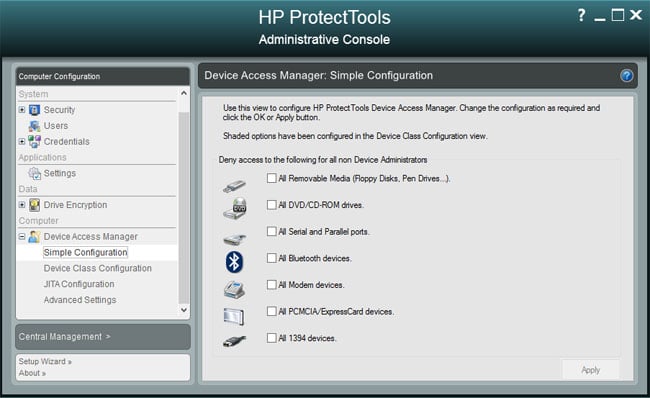Click the Users icon in the sidebar

pyautogui.click(x=34, y=126)
